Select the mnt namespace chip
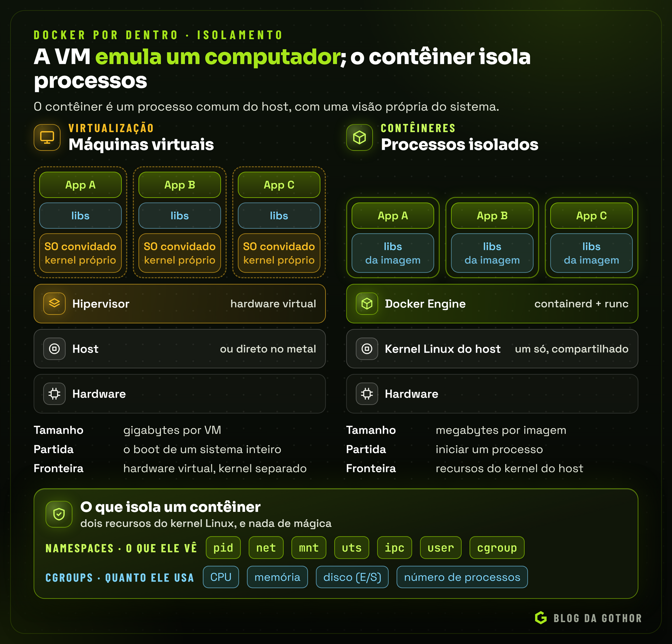The width and height of the screenshot is (672, 644). [309, 548]
